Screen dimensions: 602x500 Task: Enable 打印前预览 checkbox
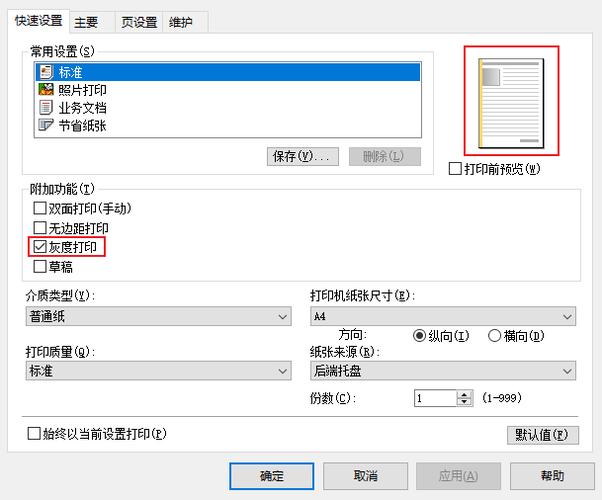(455, 169)
